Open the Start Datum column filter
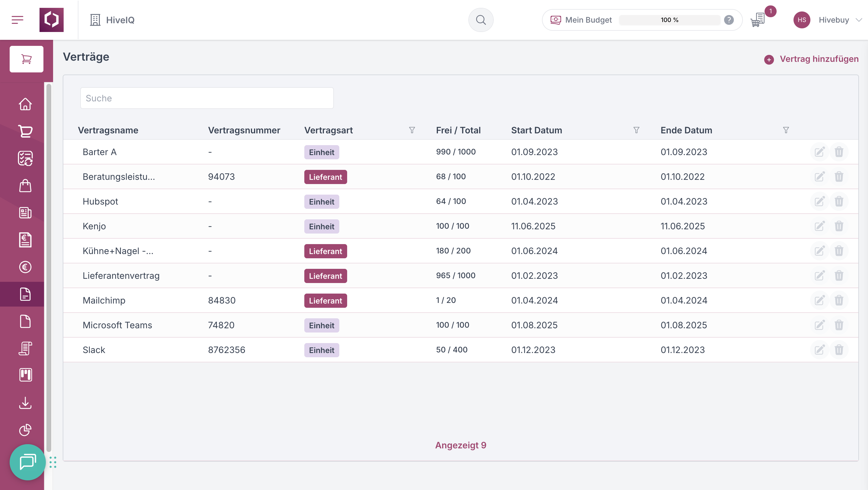This screenshot has height=490, width=868. pyautogui.click(x=636, y=130)
